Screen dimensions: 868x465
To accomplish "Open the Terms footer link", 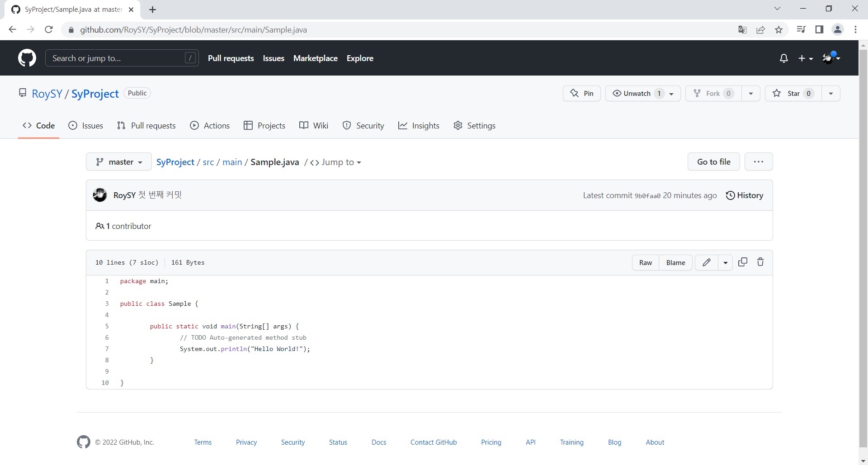I will coord(203,442).
